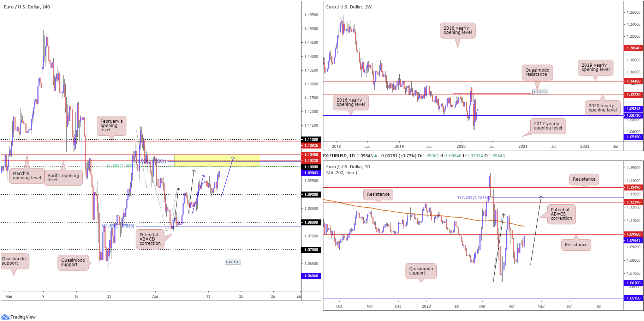This screenshot has height=321, width=644.
Task: Click the 127.20%(1.1272) Fibonacci label
Action: [x=474, y=198]
